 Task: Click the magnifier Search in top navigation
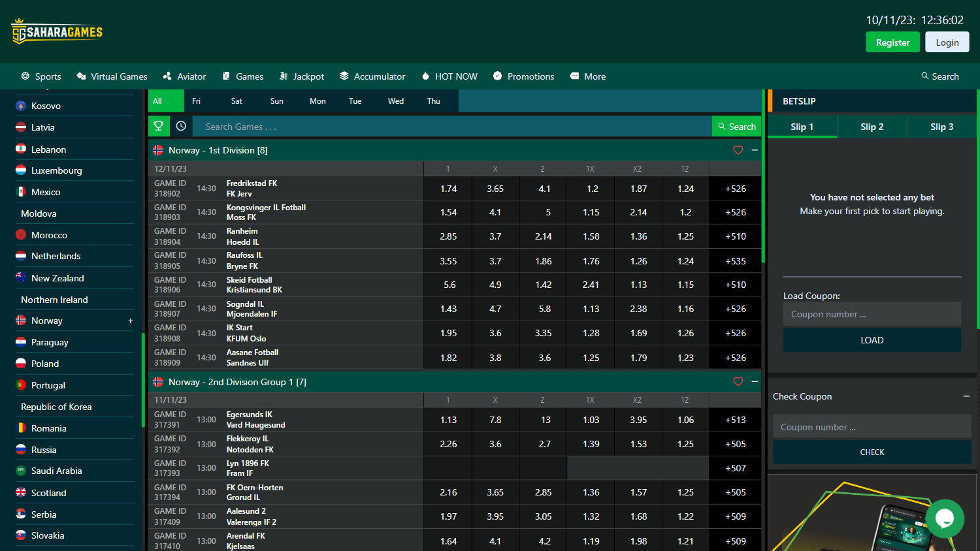[x=940, y=76]
